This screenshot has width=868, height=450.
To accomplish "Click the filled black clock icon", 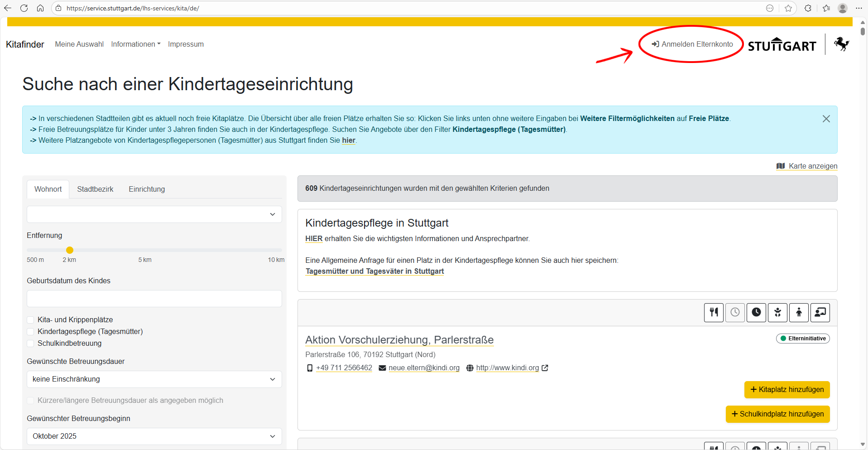I will point(756,312).
